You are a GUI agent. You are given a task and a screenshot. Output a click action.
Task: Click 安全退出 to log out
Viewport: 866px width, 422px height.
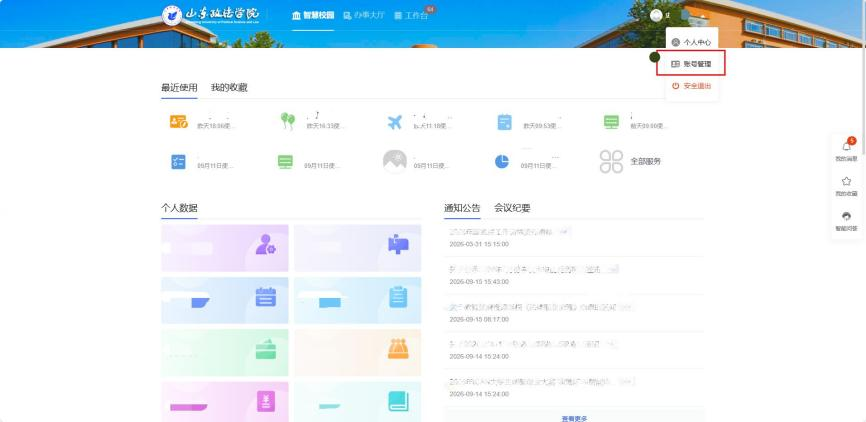pos(691,86)
